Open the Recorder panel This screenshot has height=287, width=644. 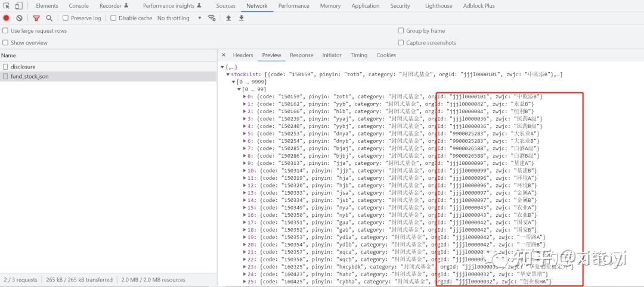(x=114, y=6)
